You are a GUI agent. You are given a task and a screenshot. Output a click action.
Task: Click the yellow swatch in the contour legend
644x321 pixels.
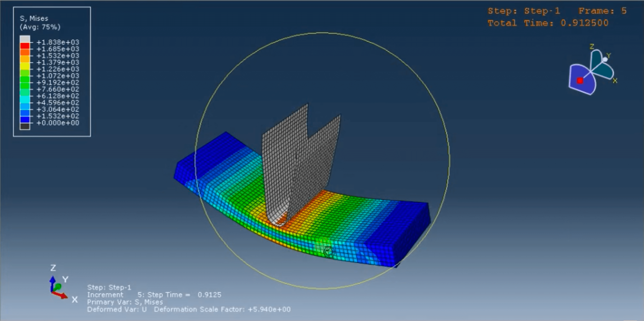25,66
